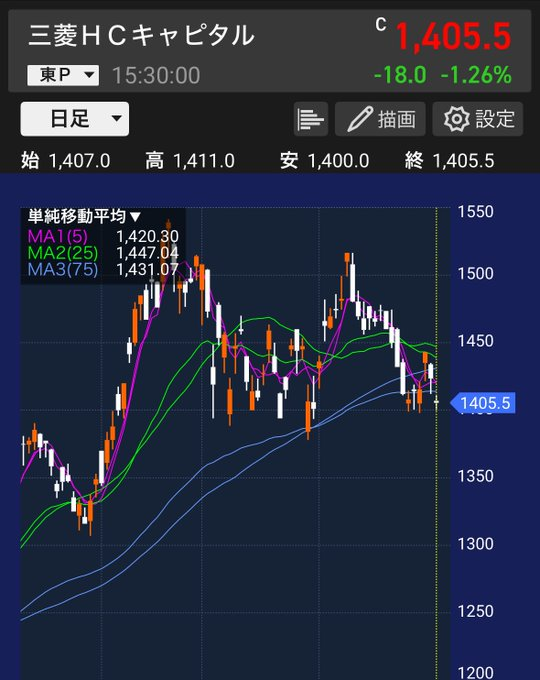This screenshot has width=540, height=680.
Task: Select the MA2(25) legend entry
Action: 63,253
